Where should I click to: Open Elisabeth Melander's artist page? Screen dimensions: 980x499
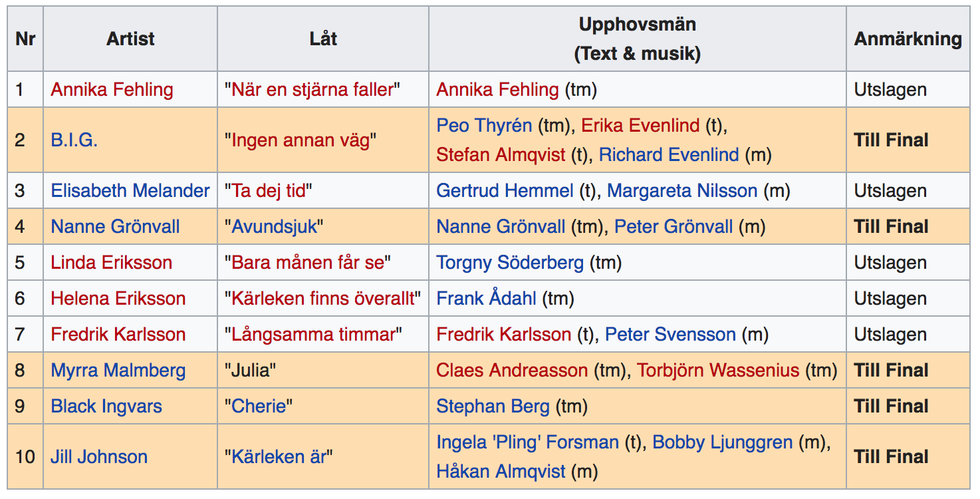coord(130,191)
